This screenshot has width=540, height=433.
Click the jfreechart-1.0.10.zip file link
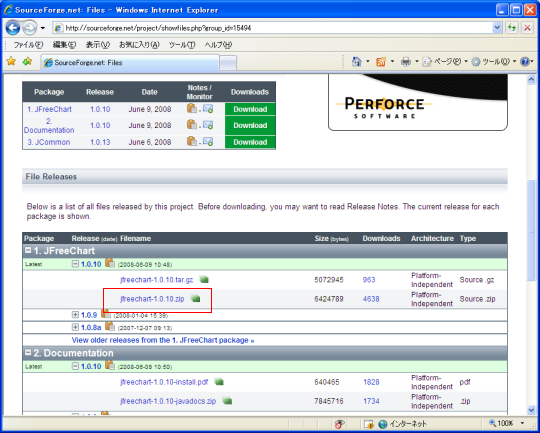pos(152,299)
